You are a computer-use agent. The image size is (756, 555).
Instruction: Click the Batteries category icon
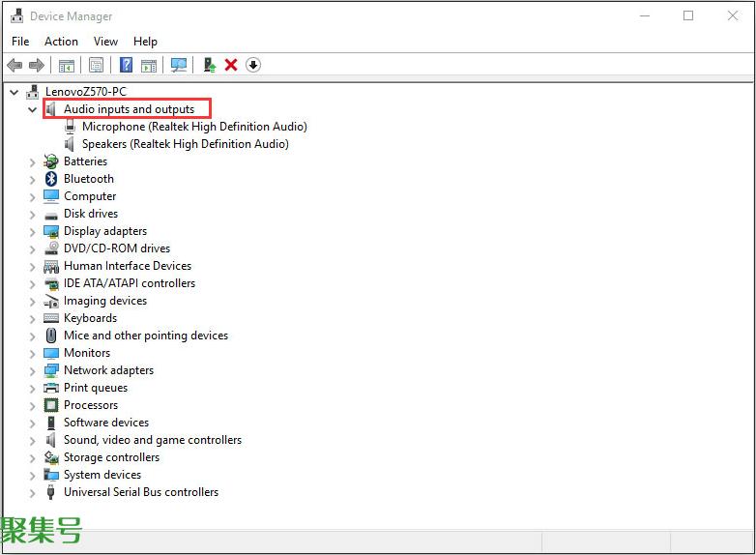50,161
